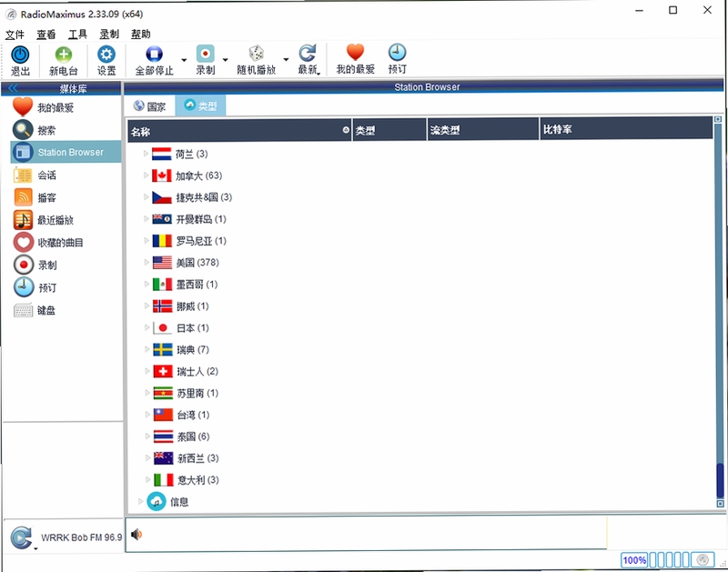Viewport: 728px width, 572px height.
Task: Open the 查看 menu
Action: tap(46, 35)
